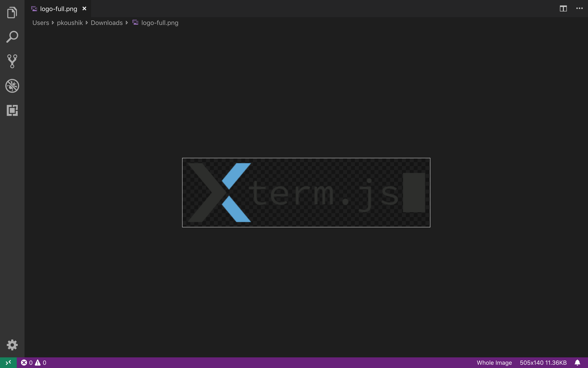Screen dimensions: 588x368
Task: Open the Source Control view
Action: coord(12,61)
